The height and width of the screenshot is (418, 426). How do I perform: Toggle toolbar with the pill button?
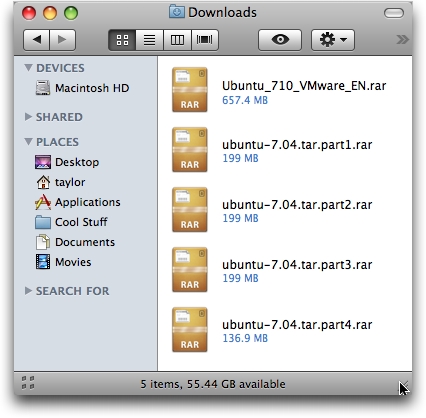[394, 13]
